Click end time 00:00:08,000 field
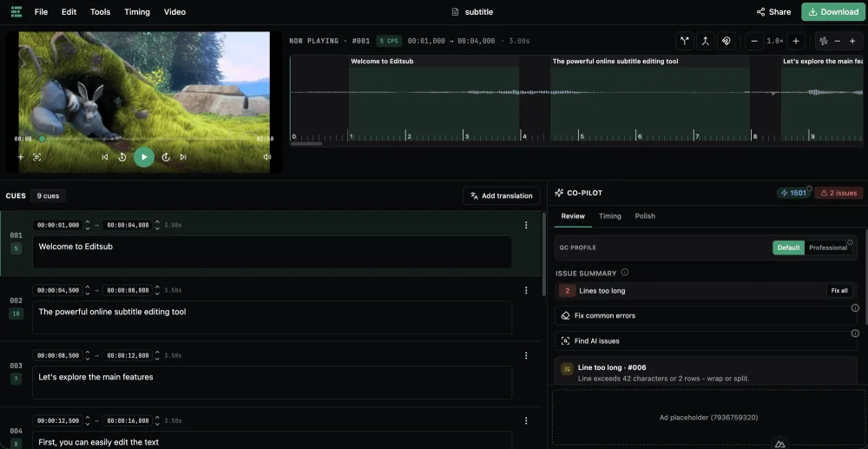 point(128,290)
